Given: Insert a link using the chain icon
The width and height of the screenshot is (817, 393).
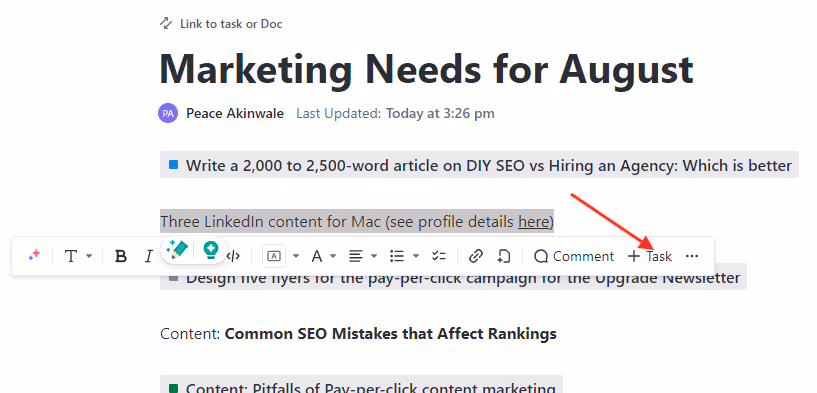Looking at the screenshot, I should 475,256.
